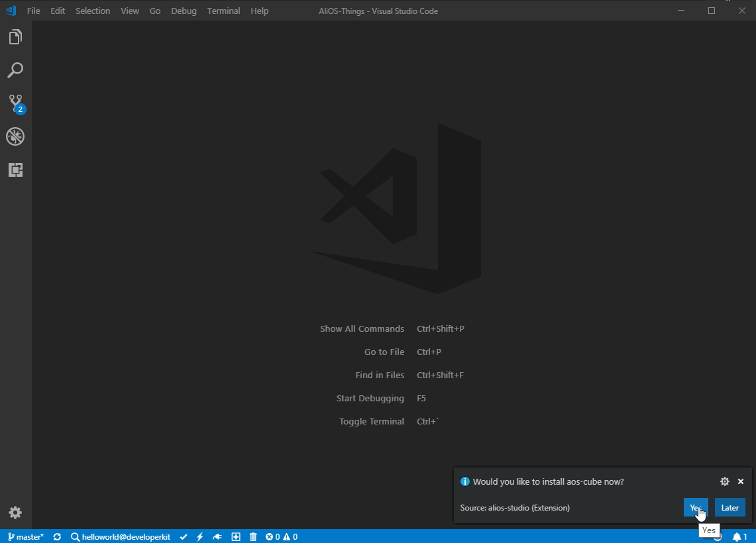This screenshot has height=543, width=756.
Task: Click the Show All Commands hint text
Action: pyautogui.click(x=362, y=328)
